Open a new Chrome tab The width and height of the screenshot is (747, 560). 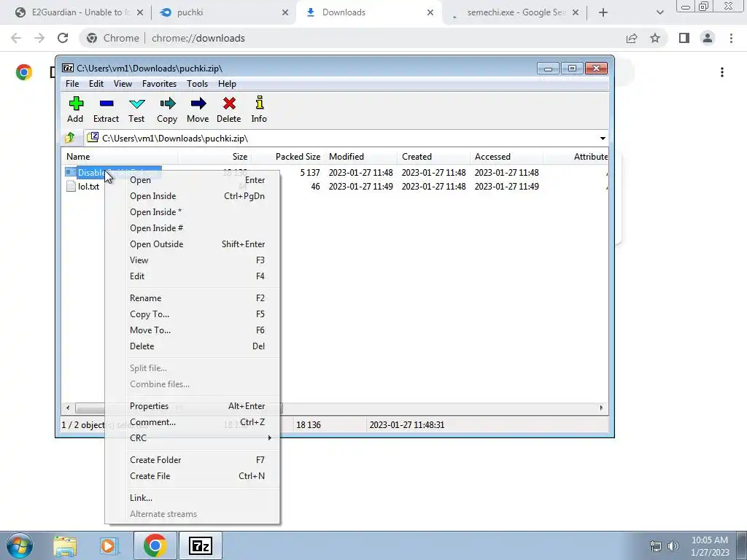click(603, 12)
